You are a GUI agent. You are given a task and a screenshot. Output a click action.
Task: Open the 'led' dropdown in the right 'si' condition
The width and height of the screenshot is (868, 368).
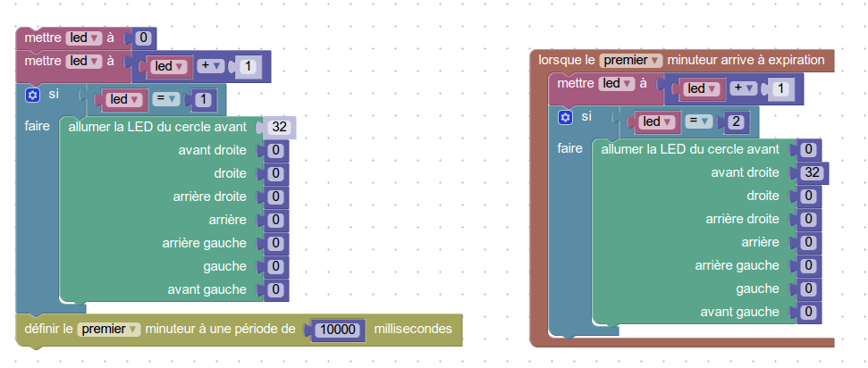pyautogui.click(x=656, y=121)
